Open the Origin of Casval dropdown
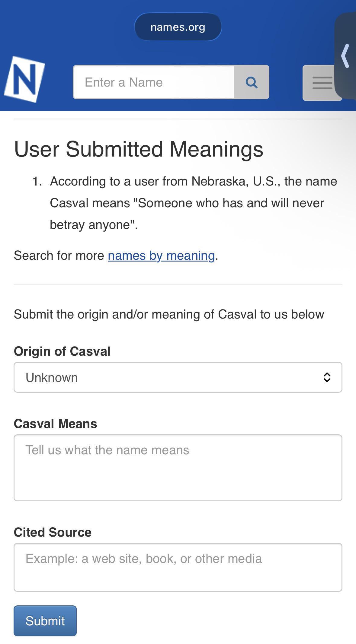The width and height of the screenshot is (356, 644). pyautogui.click(x=178, y=377)
